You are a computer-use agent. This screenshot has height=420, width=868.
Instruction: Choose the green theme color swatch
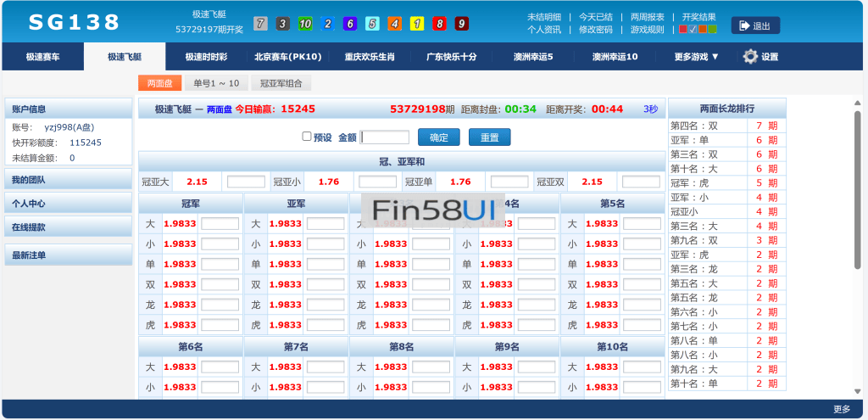click(x=713, y=30)
